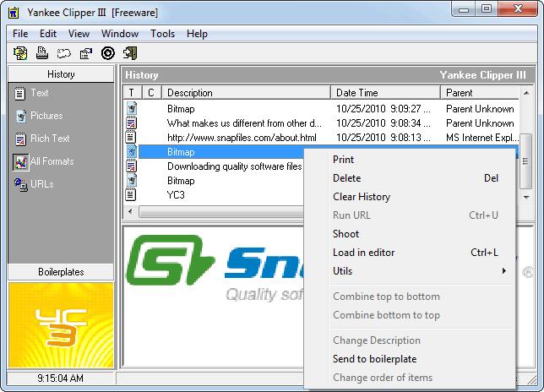Click the printer toolbar icon
This screenshot has width=544, height=392.
[x=42, y=53]
